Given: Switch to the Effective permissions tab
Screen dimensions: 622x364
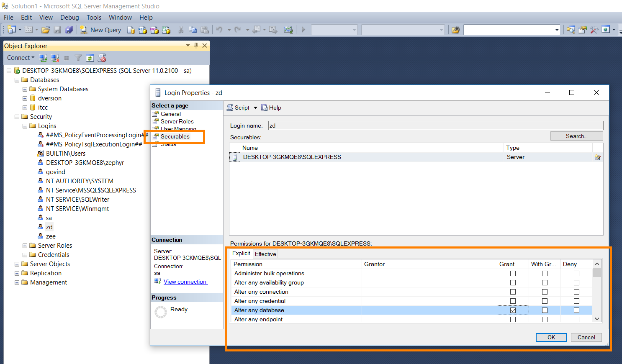Looking at the screenshot, I should click(265, 254).
